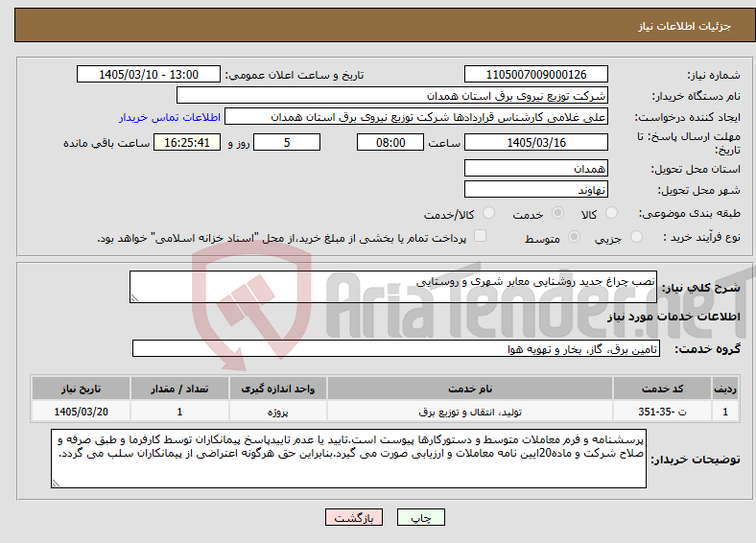Viewport: 756px width, 543px height.
Task: Click the شرح کلی نیاز text area
Action: pos(393,287)
